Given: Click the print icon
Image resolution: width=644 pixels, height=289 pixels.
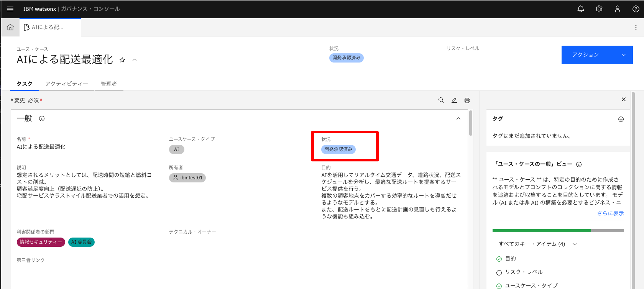Looking at the screenshot, I should pos(467,100).
